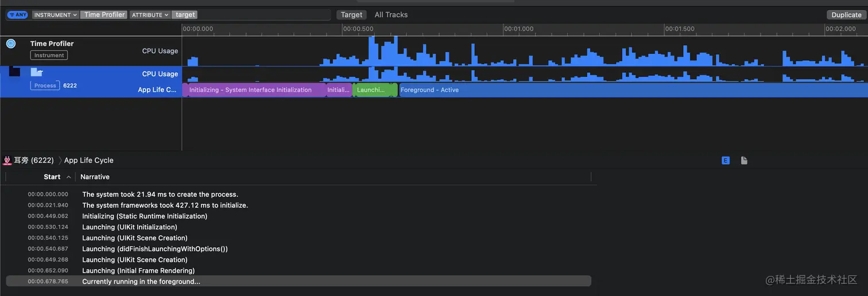Click the Time Profiler instrument icon
868x296 pixels.
pyautogui.click(x=11, y=44)
